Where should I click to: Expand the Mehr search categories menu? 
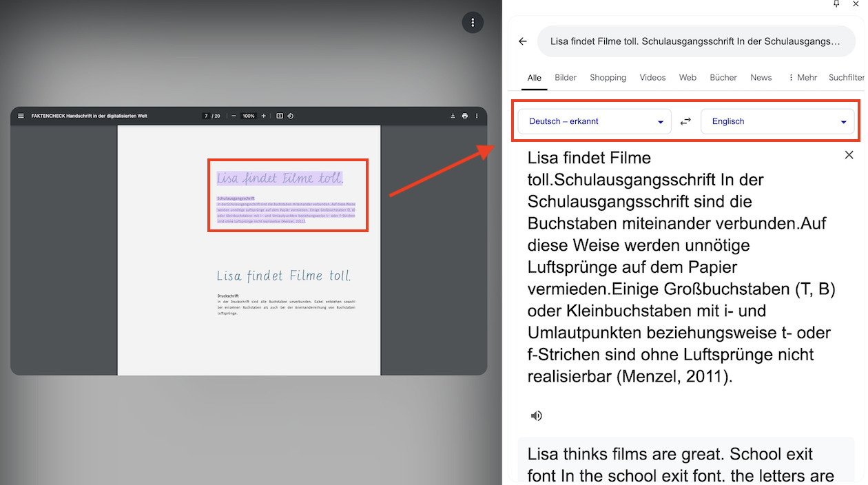(803, 77)
